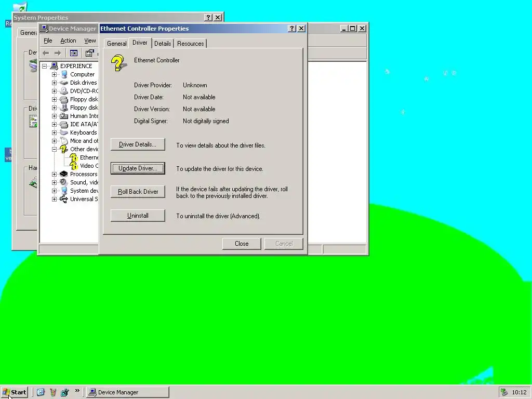The width and height of the screenshot is (532, 399).
Task: Click the system tray network icon
Action: coord(504,392)
